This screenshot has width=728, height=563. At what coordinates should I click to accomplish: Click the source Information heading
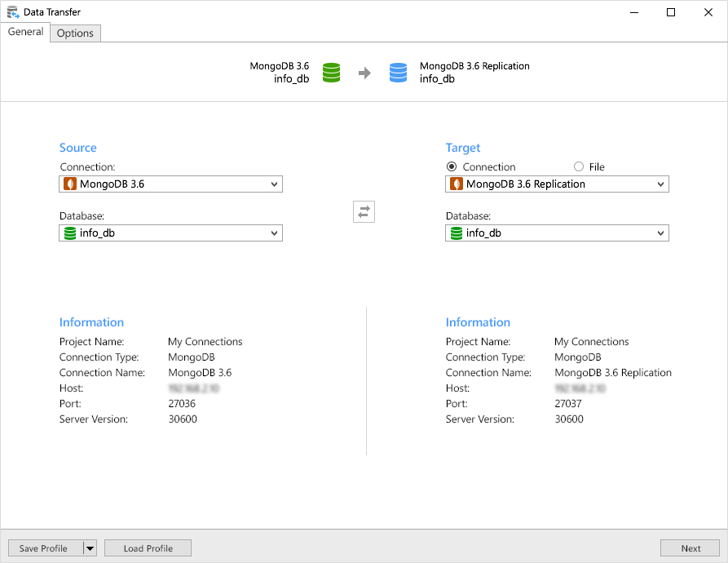tap(91, 322)
